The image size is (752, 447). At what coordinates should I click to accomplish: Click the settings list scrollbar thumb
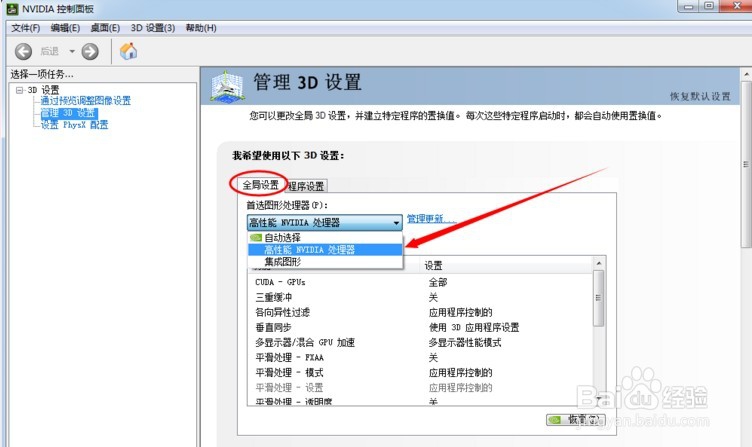click(x=599, y=298)
